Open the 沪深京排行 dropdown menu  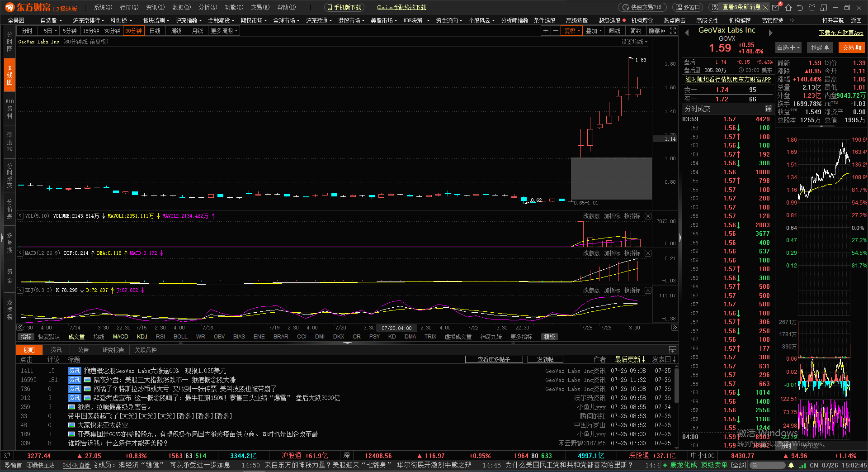[88, 20]
